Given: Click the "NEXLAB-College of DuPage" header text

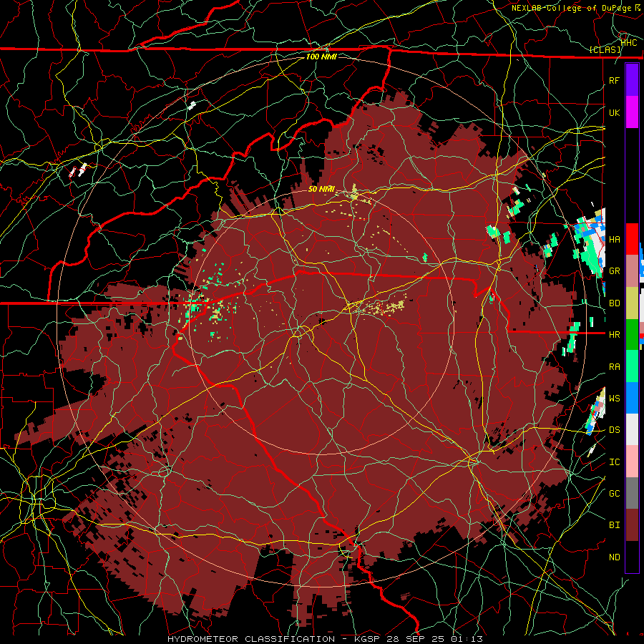Looking at the screenshot, I should click(571, 8).
